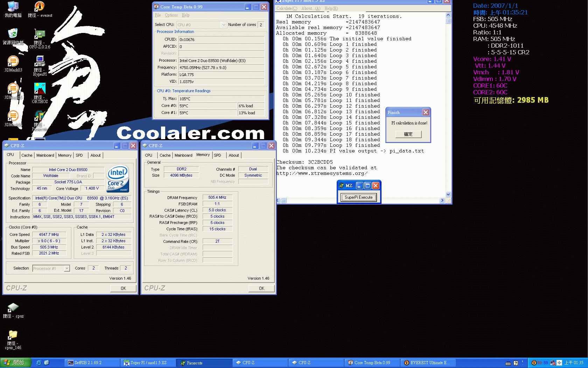
Task: Open the 3DMark03 desktop icon
Action: [13, 64]
